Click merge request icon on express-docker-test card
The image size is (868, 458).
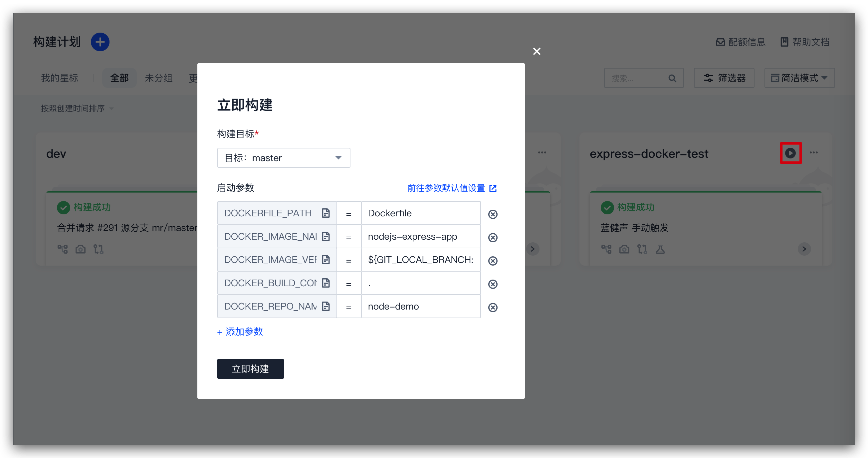(x=642, y=249)
